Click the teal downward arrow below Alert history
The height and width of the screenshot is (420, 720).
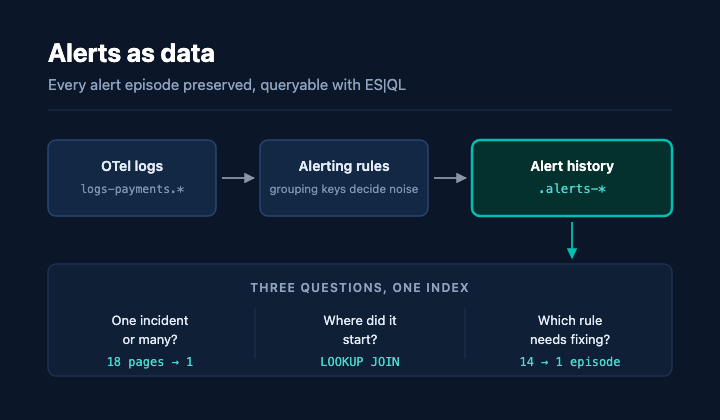click(x=572, y=241)
